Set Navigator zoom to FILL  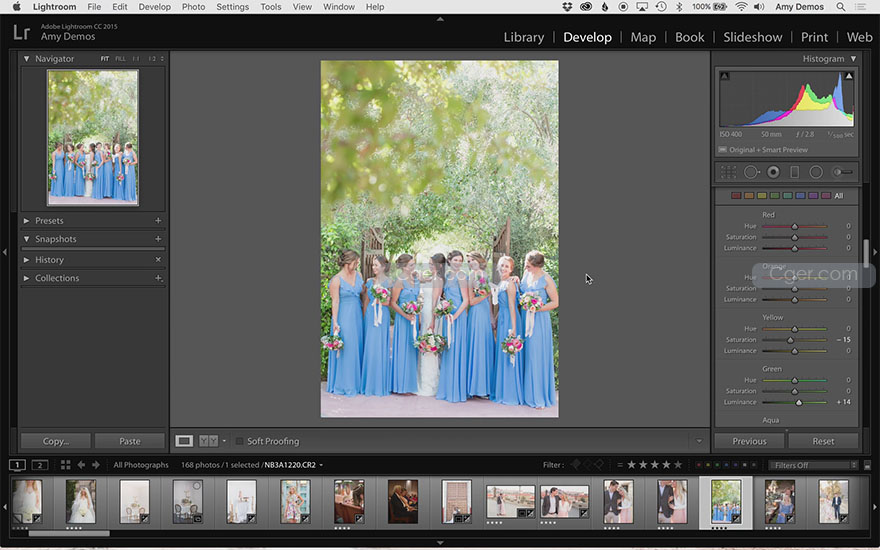(120, 58)
